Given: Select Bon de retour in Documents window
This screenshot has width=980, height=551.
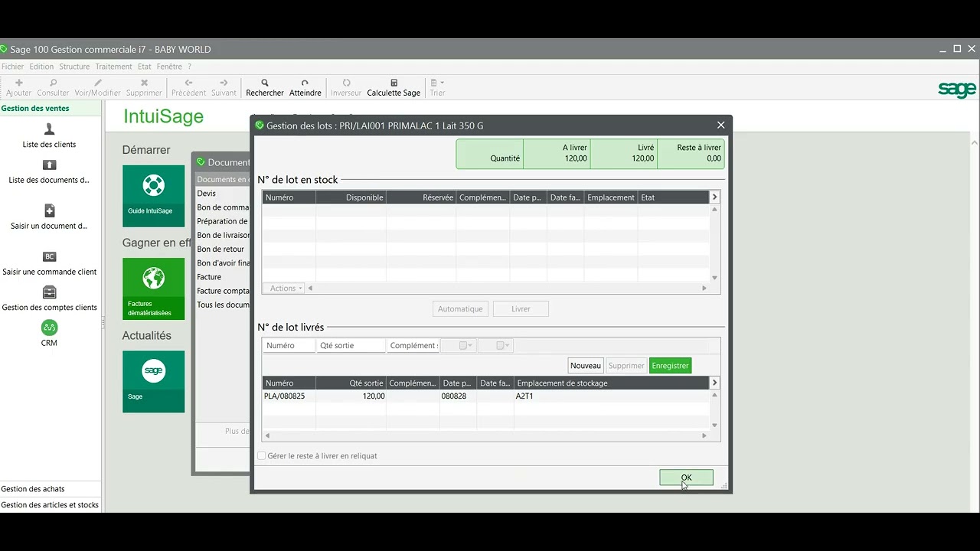Looking at the screenshot, I should (220, 249).
